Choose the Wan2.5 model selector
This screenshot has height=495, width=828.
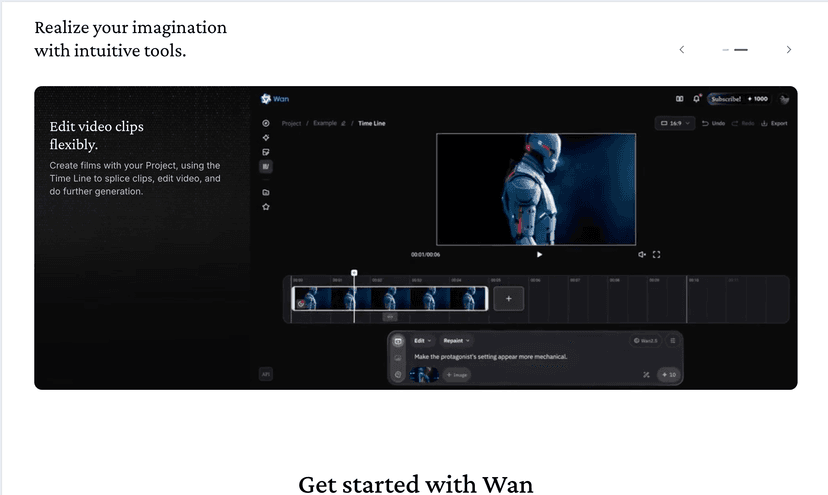(x=645, y=341)
